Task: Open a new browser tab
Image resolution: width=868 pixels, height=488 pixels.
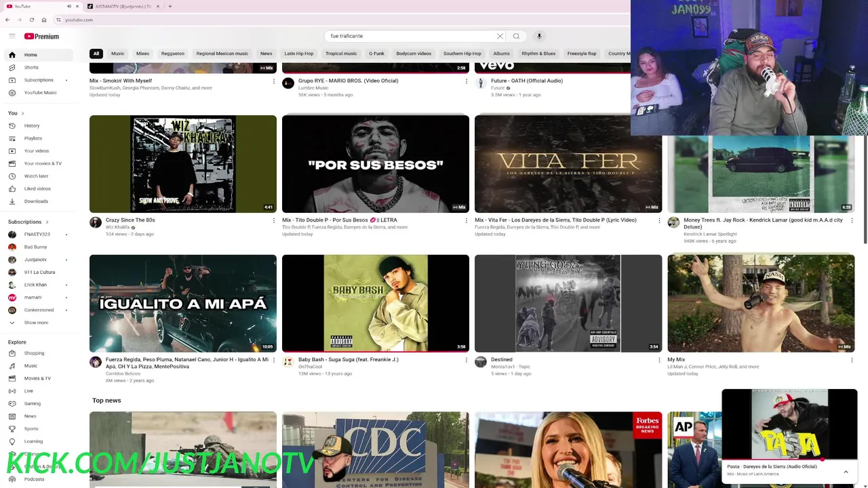Action: pos(170,6)
